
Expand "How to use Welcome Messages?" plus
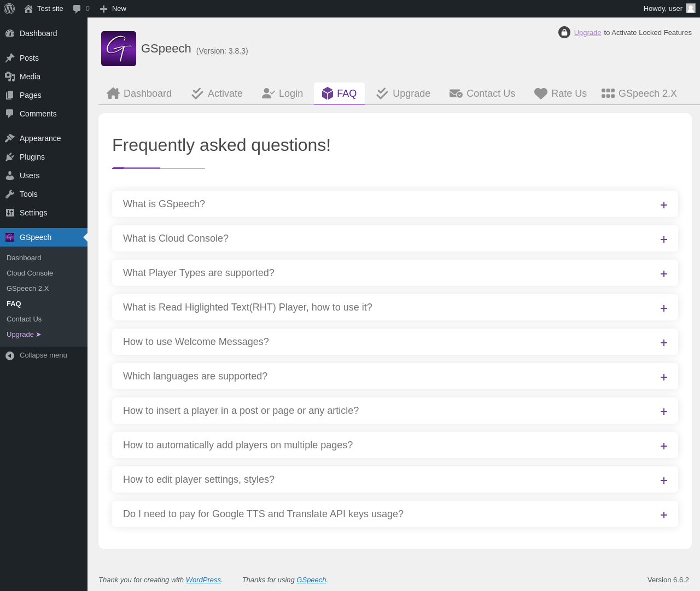point(664,343)
